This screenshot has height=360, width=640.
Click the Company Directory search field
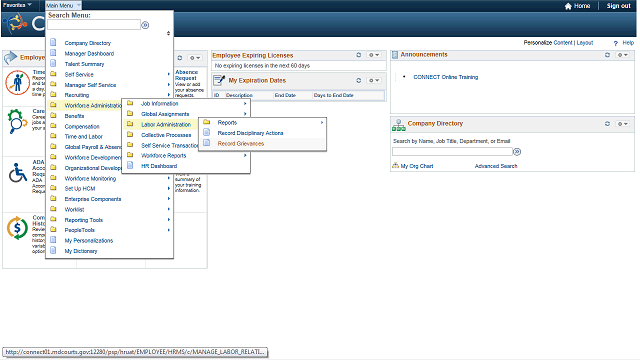pos(452,152)
